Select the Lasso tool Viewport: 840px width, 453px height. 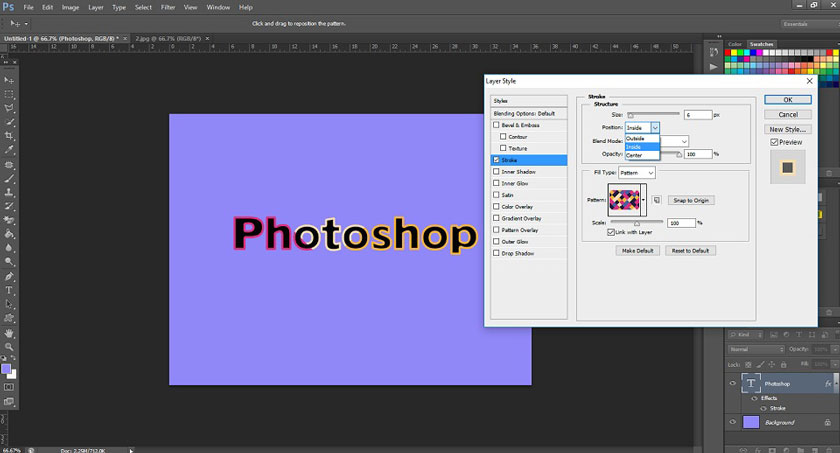tap(9, 108)
